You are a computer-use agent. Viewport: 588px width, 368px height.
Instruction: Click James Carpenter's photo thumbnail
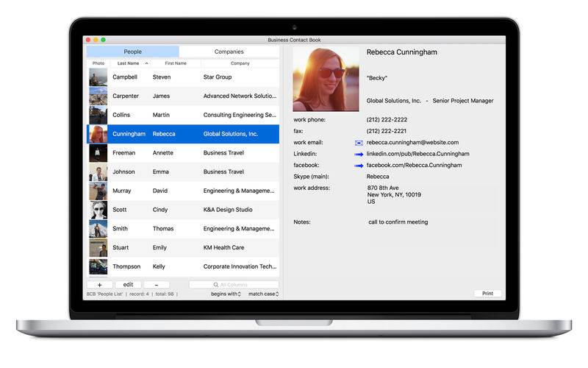(x=98, y=96)
